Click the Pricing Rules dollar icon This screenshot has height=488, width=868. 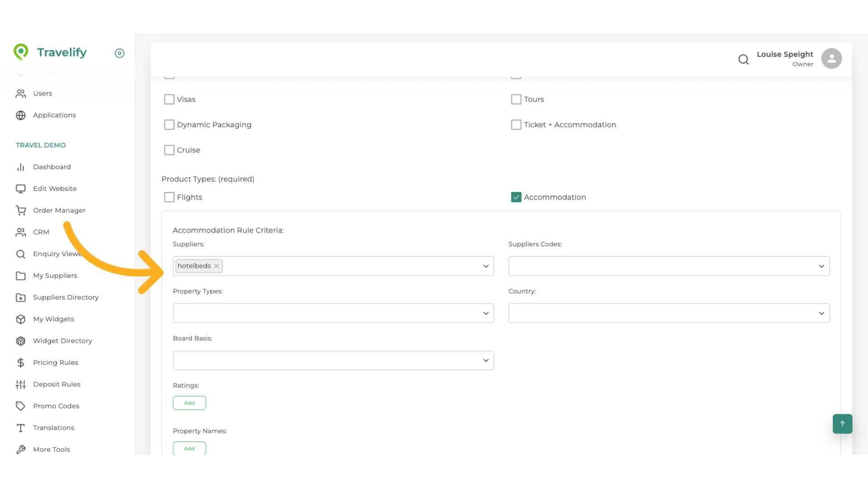click(x=21, y=362)
